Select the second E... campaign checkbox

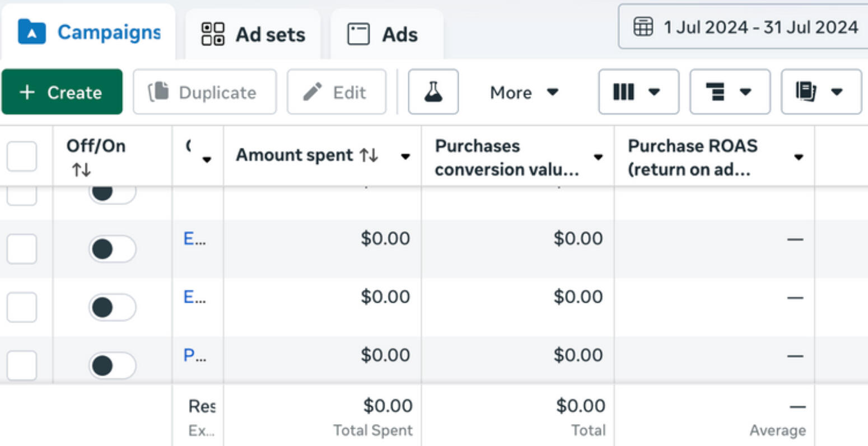tap(22, 307)
